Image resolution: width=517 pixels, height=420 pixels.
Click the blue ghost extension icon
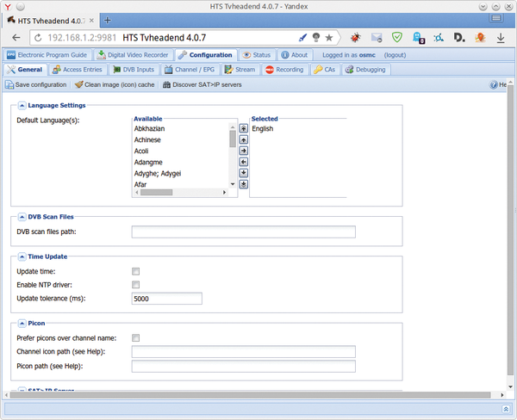coord(419,38)
